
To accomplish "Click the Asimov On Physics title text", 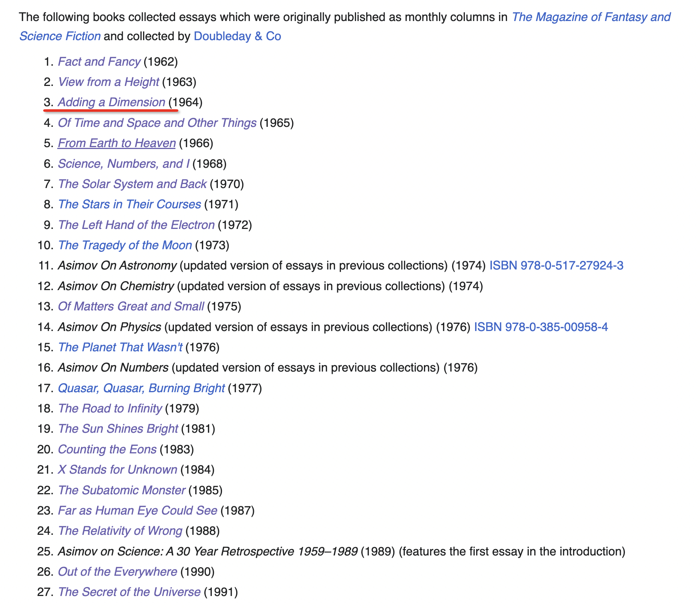I will coord(110,327).
